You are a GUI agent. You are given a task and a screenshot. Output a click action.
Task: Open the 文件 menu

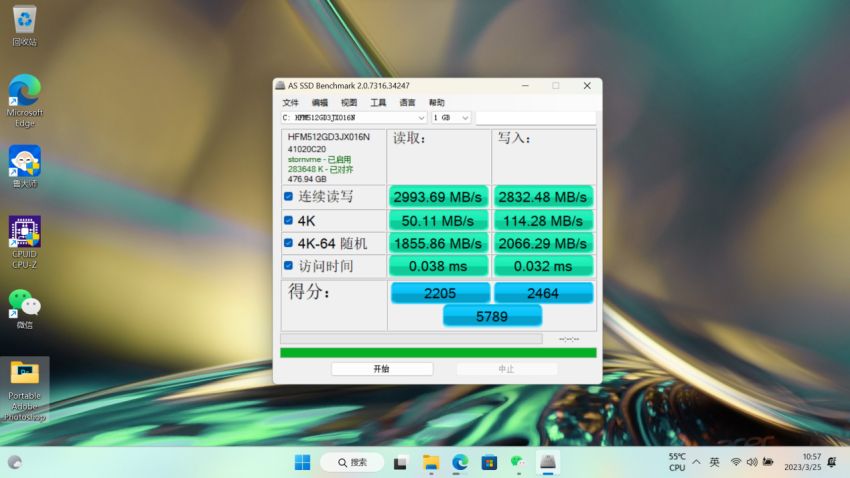pos(290,102)
